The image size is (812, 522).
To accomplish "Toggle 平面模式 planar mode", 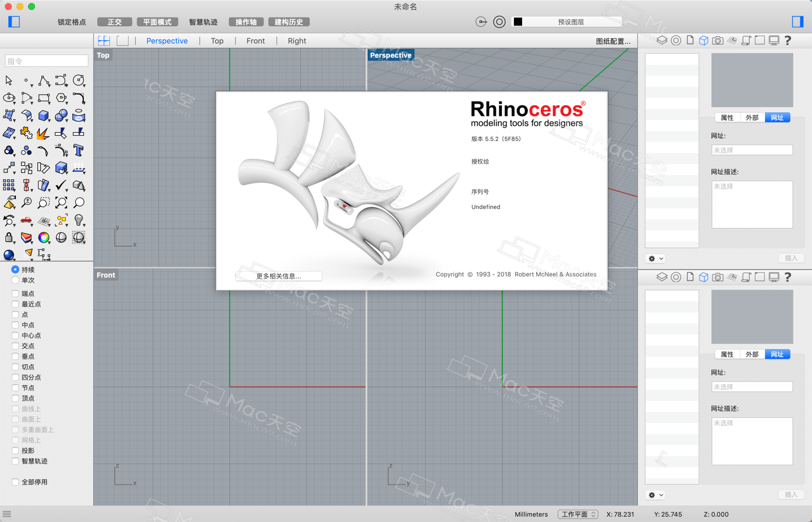I will (x=157, y=22).
